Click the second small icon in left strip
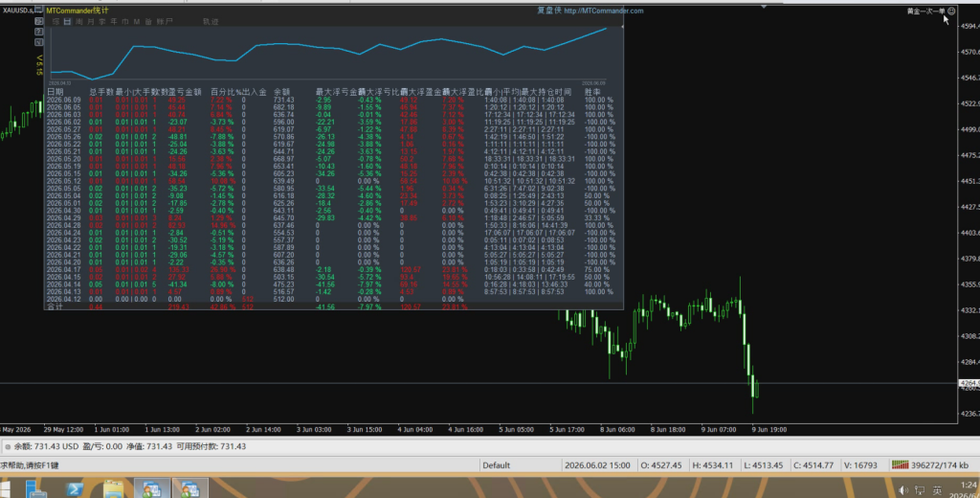Viewport: 980px width, 498px height. click(38, 21)
